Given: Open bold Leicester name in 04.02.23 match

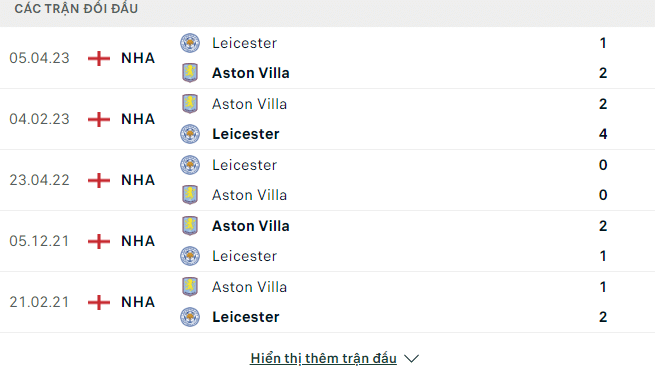Looking at the screenshot, I should (246, 134).
